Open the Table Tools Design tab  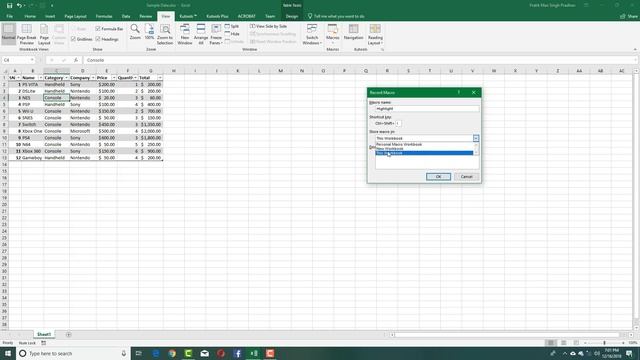point(292,16)
